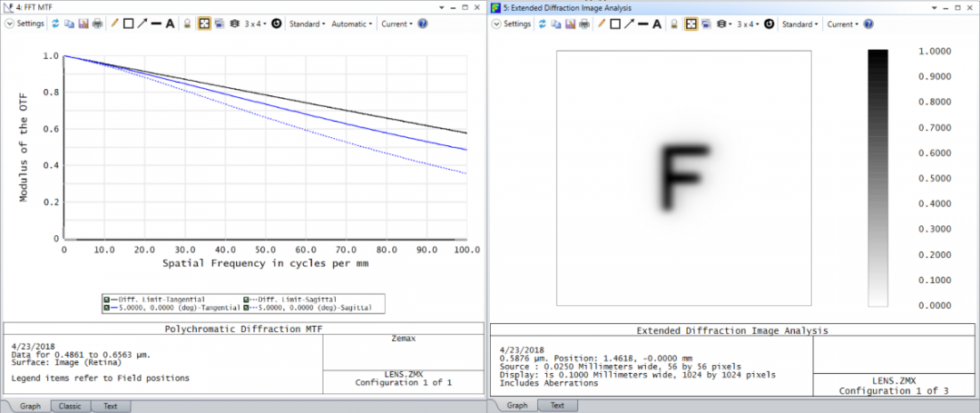
Task: Click the print icon in FFT MTF toolbar
Action: pos(98,24)
